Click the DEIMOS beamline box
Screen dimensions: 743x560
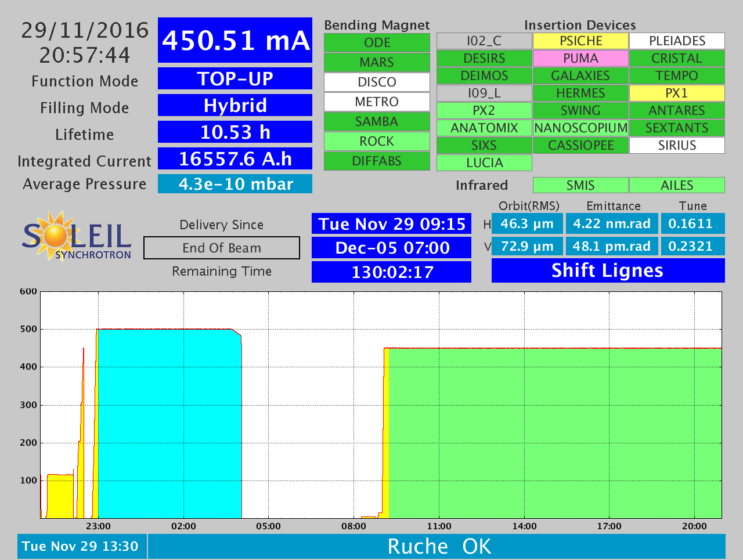484,76
